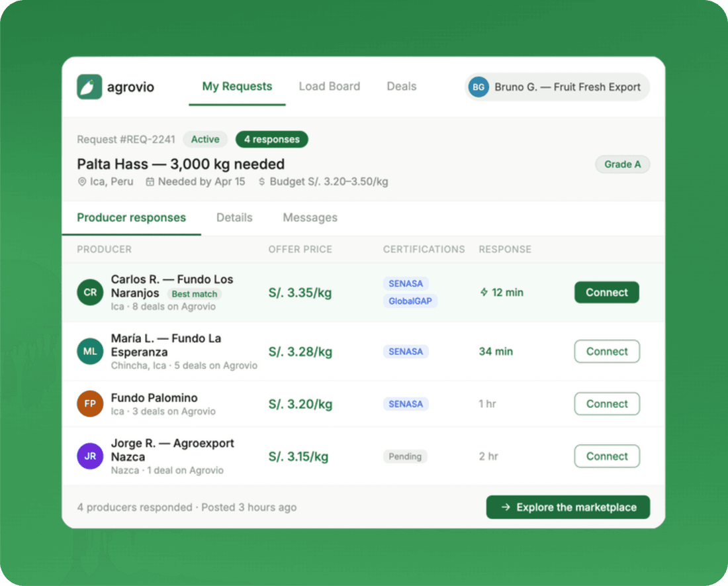
Task: Click the 1 hr response time
Action: click(488, 404)
